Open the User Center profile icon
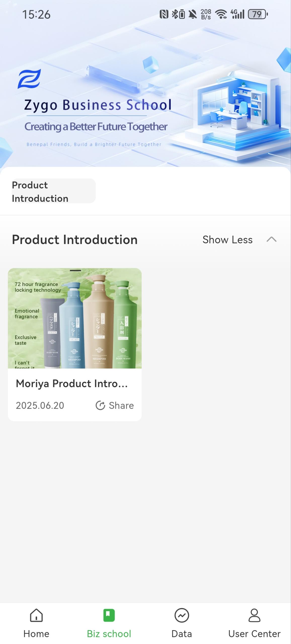This screenshot has width=291, height=644. coord(254,615)
